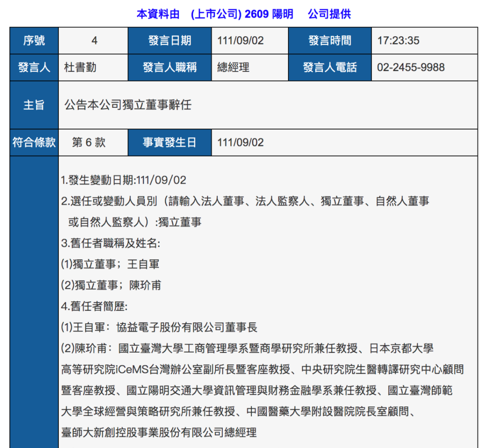
Task: Select the 發言人職稱 header cell
Action: (169, 67)
